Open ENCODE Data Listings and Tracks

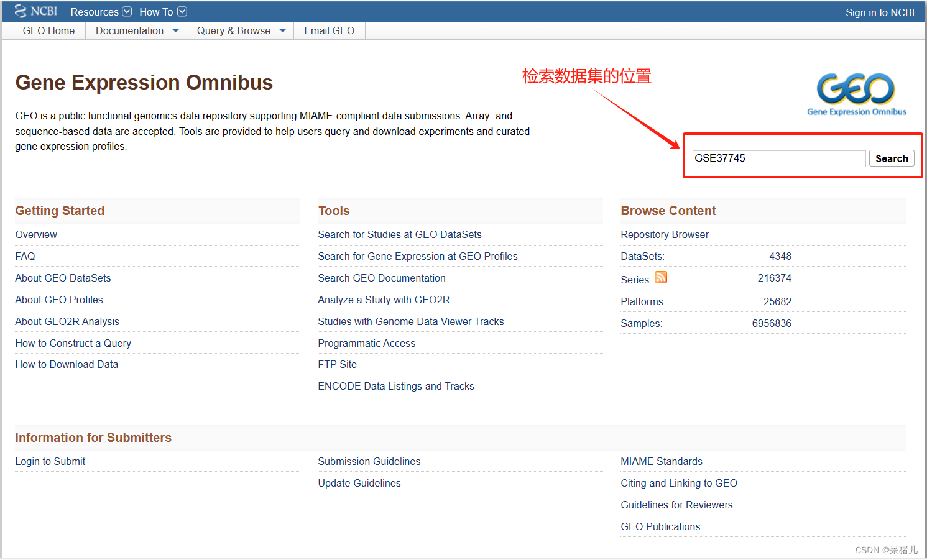pyautogui.click(x=396, y=386)
